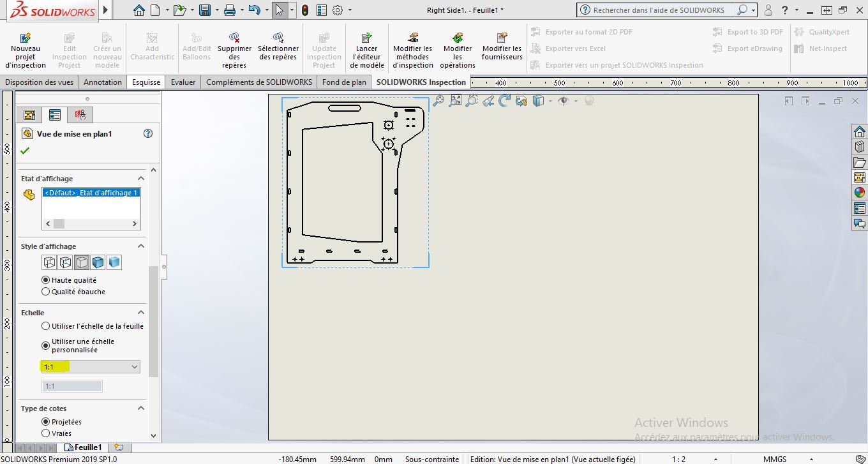Switch to the Evaluer tab

coord(183,82)
